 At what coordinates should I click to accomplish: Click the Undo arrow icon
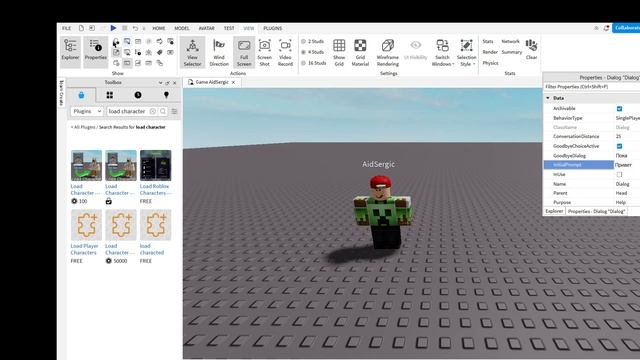135,28
